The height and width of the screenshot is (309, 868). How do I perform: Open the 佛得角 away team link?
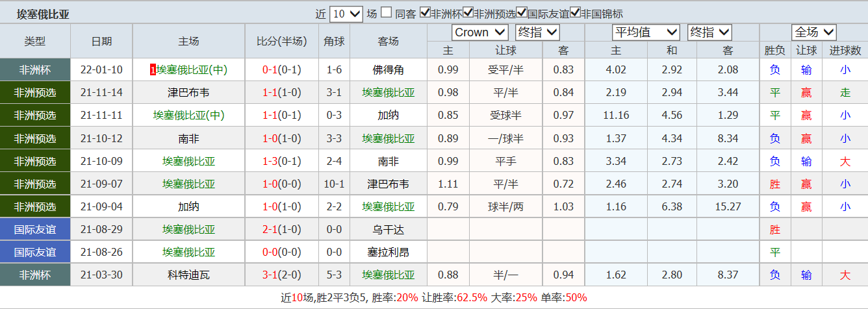click(x=388, y=69)
